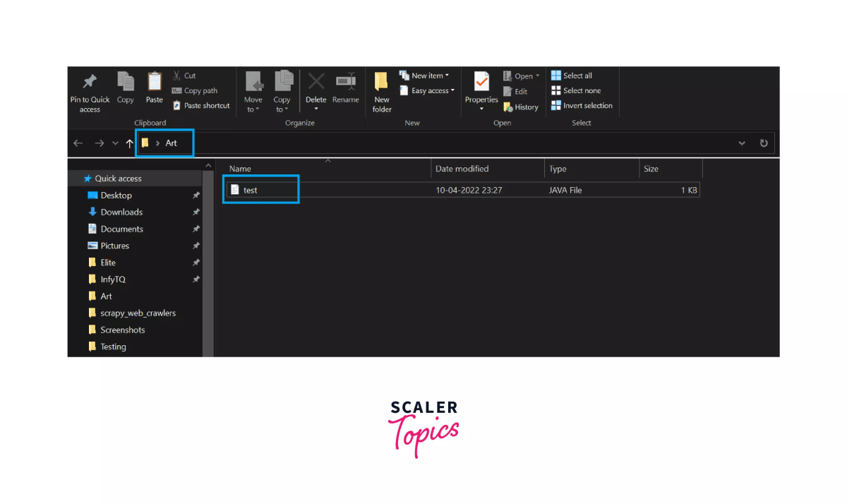Open the New item dropdown
The width and height of the screenshot is (847, 504).
pos(425,75)
